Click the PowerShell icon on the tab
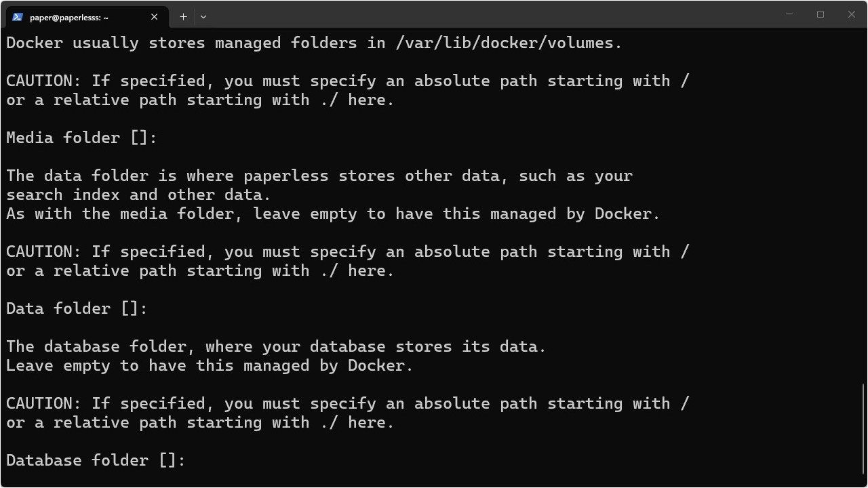This screenshot has width=868, height=488. pyautogui.click(x=18, y=17)
